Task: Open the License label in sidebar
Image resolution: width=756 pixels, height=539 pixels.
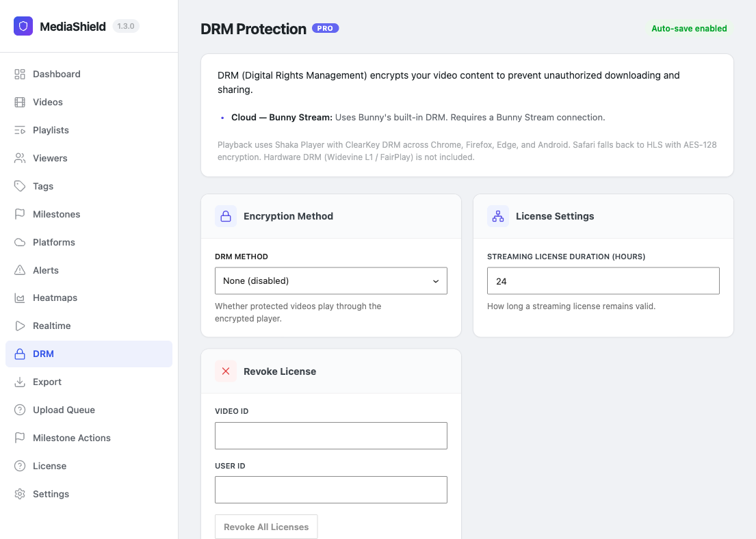Action: 50,466
